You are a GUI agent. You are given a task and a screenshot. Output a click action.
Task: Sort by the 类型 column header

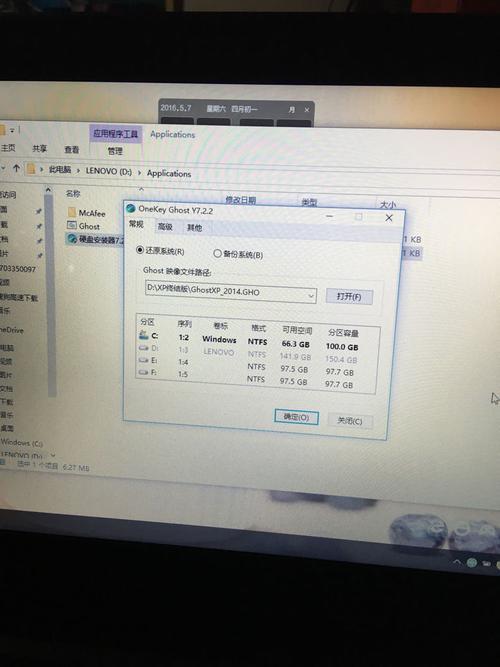pyautogui.click(x=309, y=202)
